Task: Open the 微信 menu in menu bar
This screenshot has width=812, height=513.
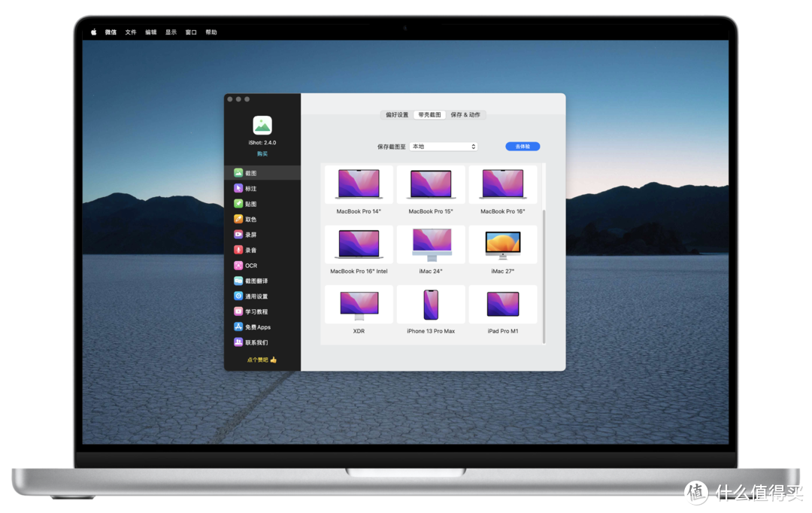Action: [111, 32]
